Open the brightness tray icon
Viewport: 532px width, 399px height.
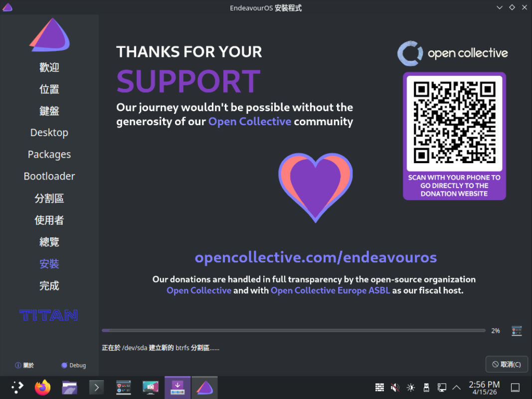[411, 388]
